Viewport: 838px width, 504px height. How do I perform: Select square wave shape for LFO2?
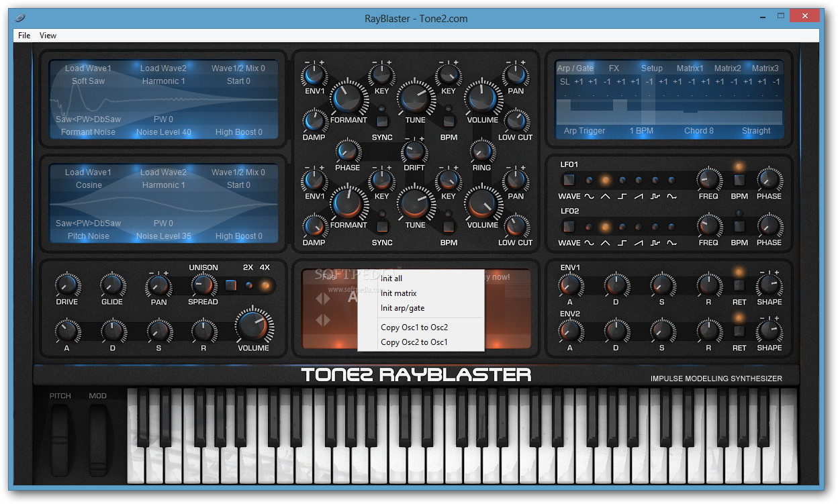[x=622, y=243]
